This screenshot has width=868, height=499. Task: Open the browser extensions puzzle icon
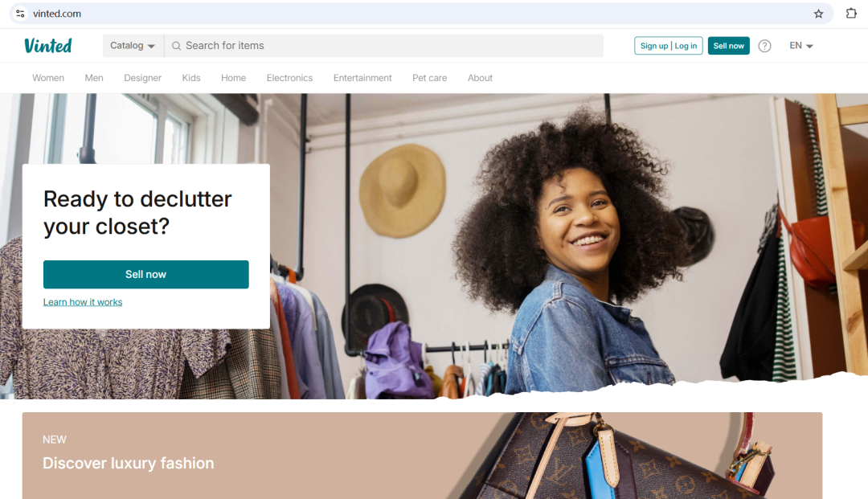point(851,14)
